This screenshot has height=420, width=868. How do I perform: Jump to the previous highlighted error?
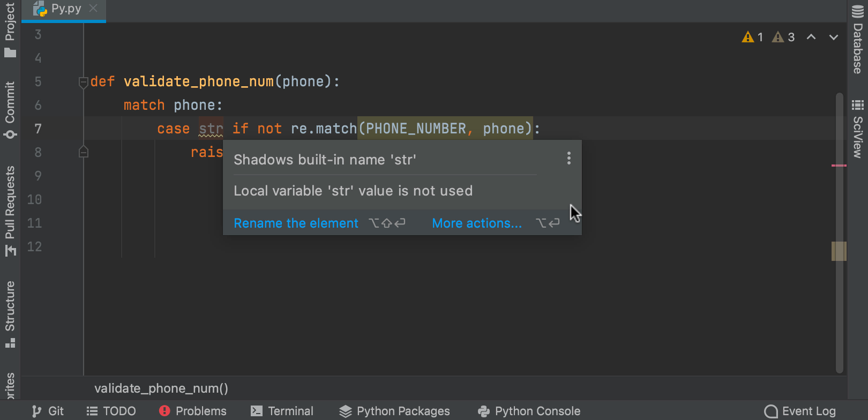tap(811, 37)
